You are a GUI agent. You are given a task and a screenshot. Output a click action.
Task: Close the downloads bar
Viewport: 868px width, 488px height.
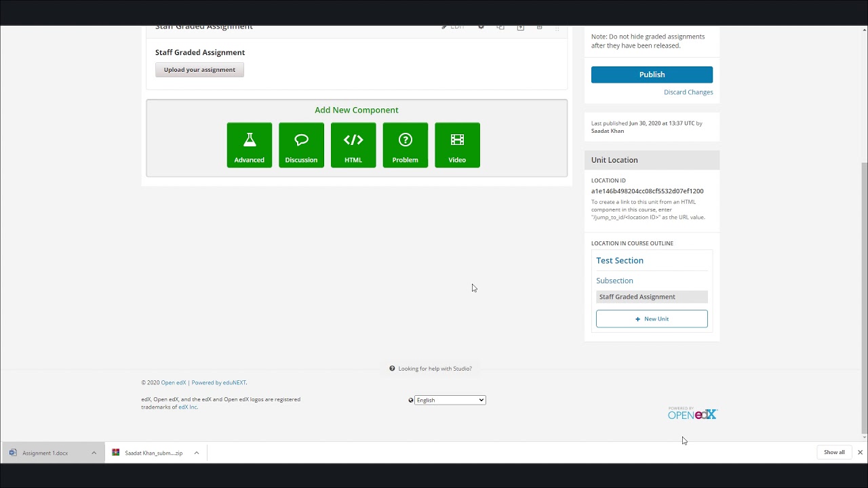click(x=860, y=453)
